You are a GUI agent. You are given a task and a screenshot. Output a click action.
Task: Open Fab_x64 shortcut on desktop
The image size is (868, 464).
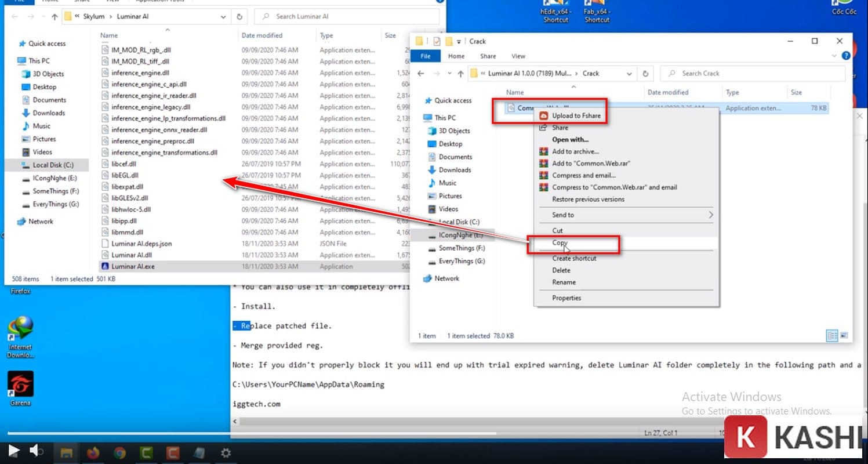pyautogui.click(x=597, y=12)
